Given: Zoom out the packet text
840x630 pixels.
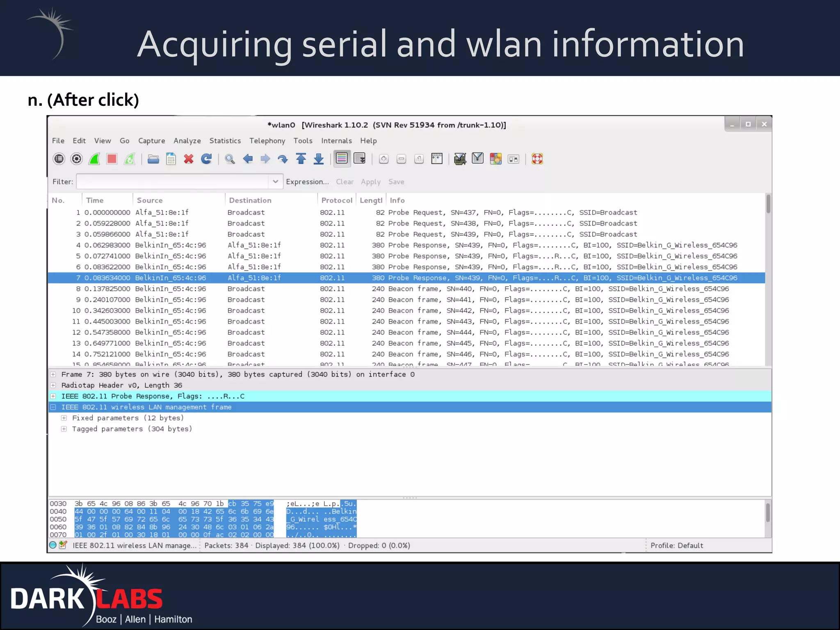Looking at the screenshot, I should pos(402,159).
